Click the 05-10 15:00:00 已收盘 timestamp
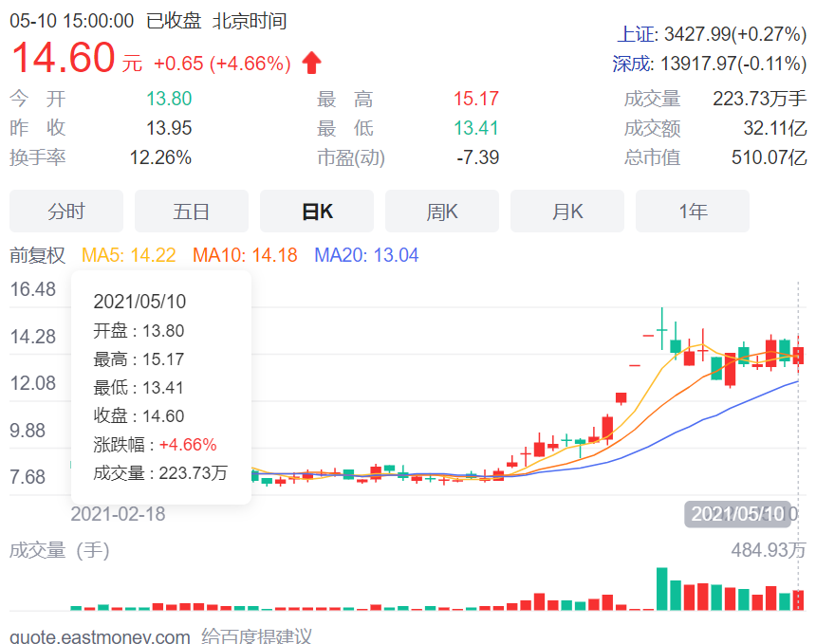Screen dimensions: 816x644 [x=105, y=21]
